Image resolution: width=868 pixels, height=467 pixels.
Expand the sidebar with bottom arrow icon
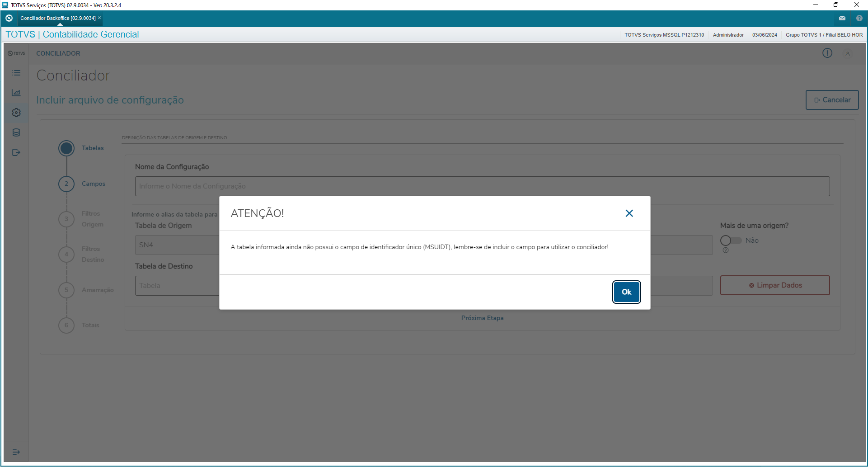point(16,452)
